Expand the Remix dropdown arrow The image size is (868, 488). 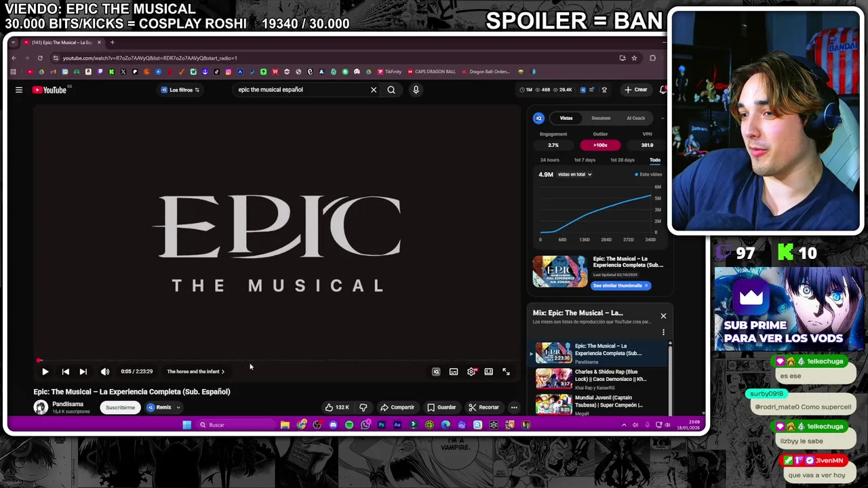(x=178, y=407)
